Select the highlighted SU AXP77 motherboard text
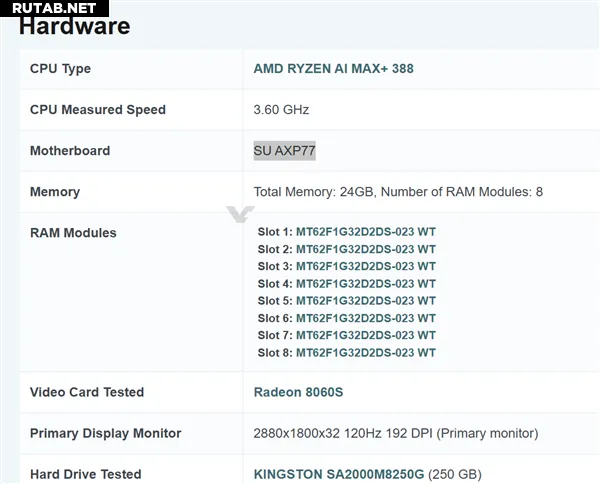Screen dimensions: 600x484 pos(284,151)
